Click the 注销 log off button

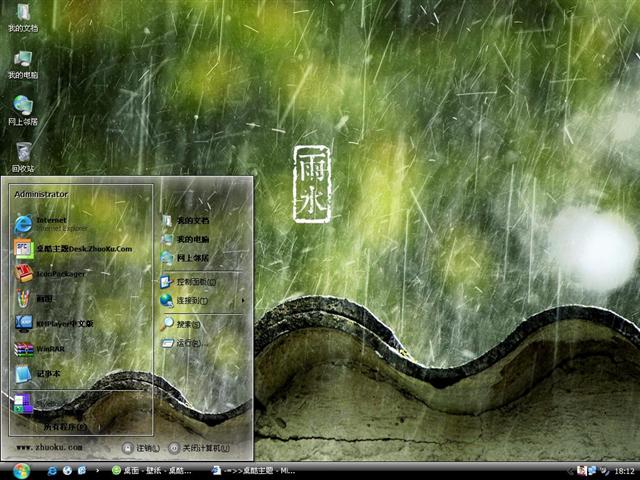pyautogui.click(x=141, y=448)
